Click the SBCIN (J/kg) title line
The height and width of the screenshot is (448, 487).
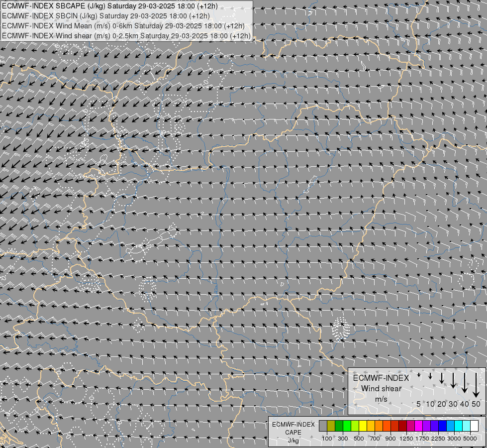pyautogui.click(x=106, y=16)
